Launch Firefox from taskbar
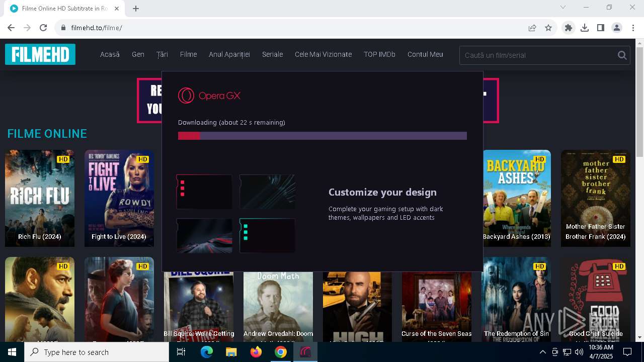The height and width of the screenshot is (362, 644). [x=256, y=352]
